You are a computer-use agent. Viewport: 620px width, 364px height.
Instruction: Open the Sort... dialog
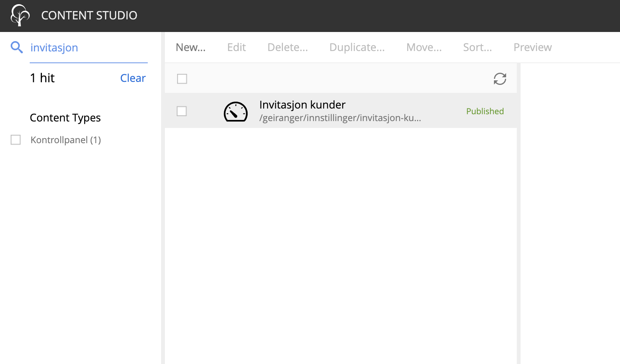point(477,47)
